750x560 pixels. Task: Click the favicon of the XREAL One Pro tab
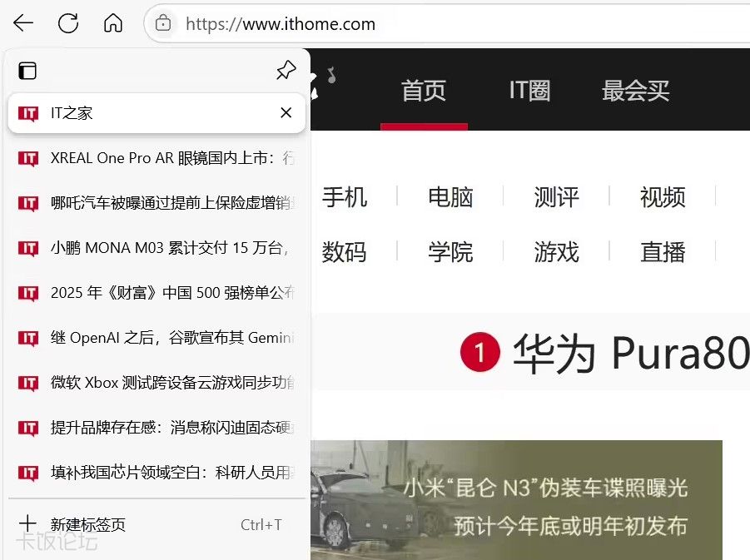28,158
